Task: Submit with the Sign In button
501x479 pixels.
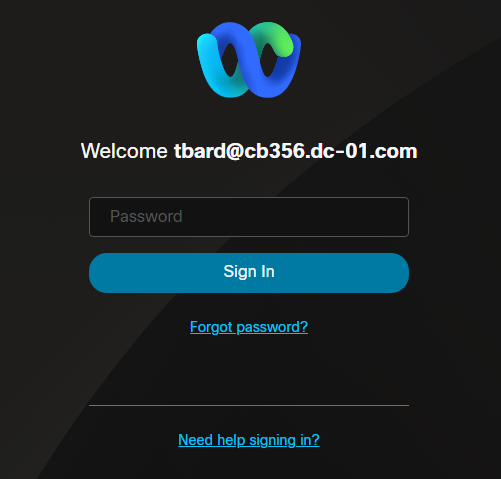Action: coord(249,273)
